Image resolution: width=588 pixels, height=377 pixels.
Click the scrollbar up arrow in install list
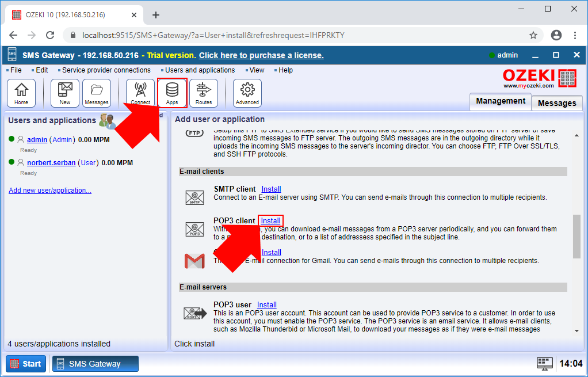coord(576,135)
